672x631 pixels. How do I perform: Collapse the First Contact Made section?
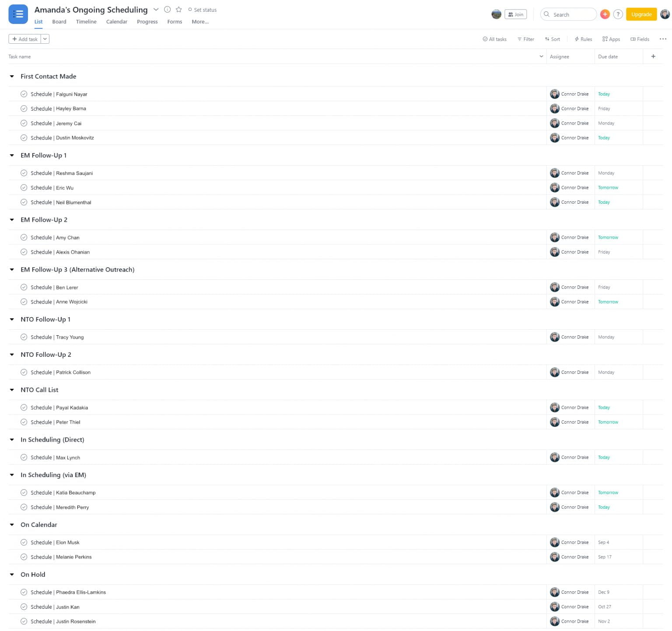(12, 76)
